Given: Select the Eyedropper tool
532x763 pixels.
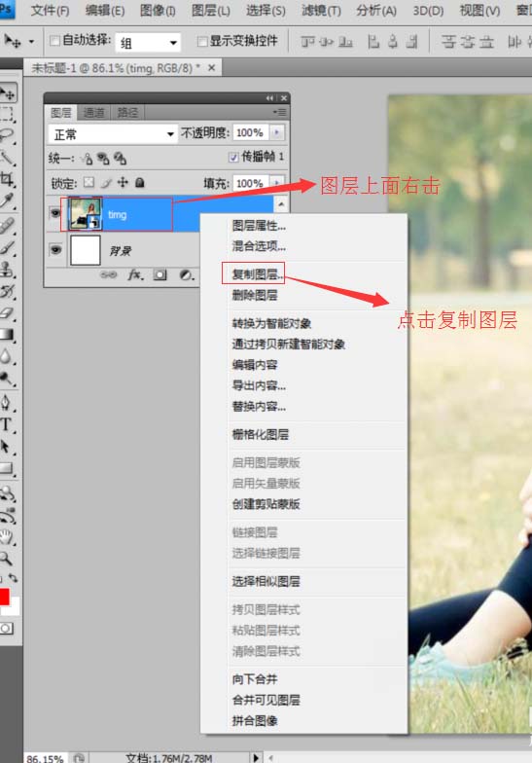Looking at the screenshot, I should click(7, 200).
